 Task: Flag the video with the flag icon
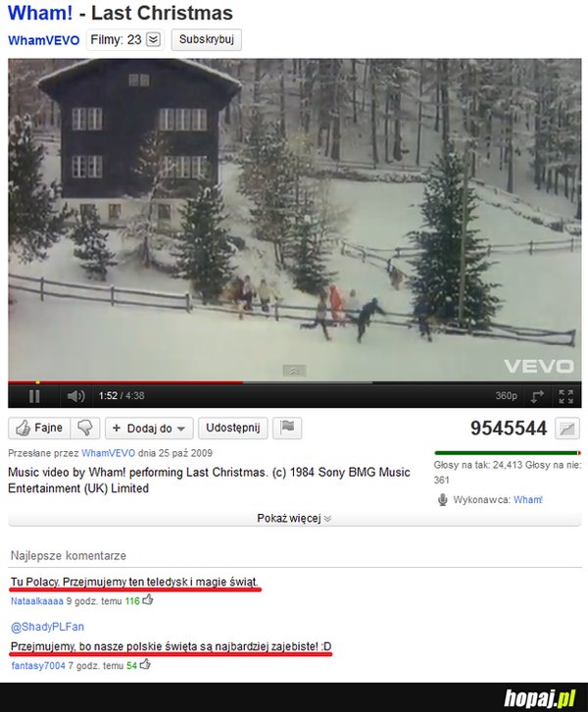pyautogui.click(x=287, y=428)
